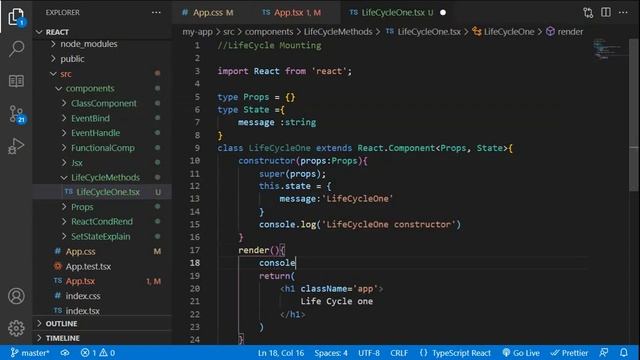Click Prettier status item
The height and width of the screenshot is (360, 640).
pyautogui.click(x=569, y=353)
